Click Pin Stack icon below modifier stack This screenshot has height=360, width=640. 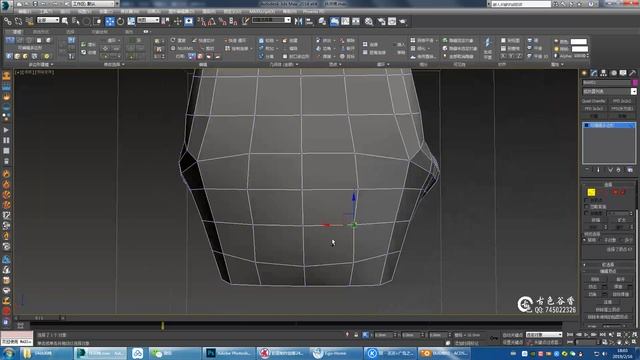point(587,170)
